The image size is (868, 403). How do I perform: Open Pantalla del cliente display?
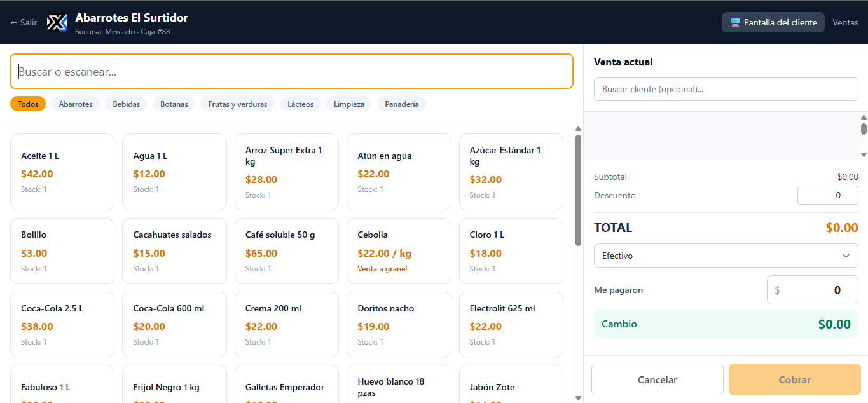coord(773,22)
